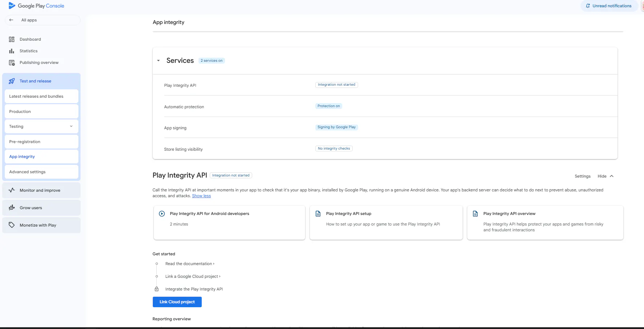Click the Google Play Console logo
This screenshot has height=329, width=644.
[x=36, y=6]
